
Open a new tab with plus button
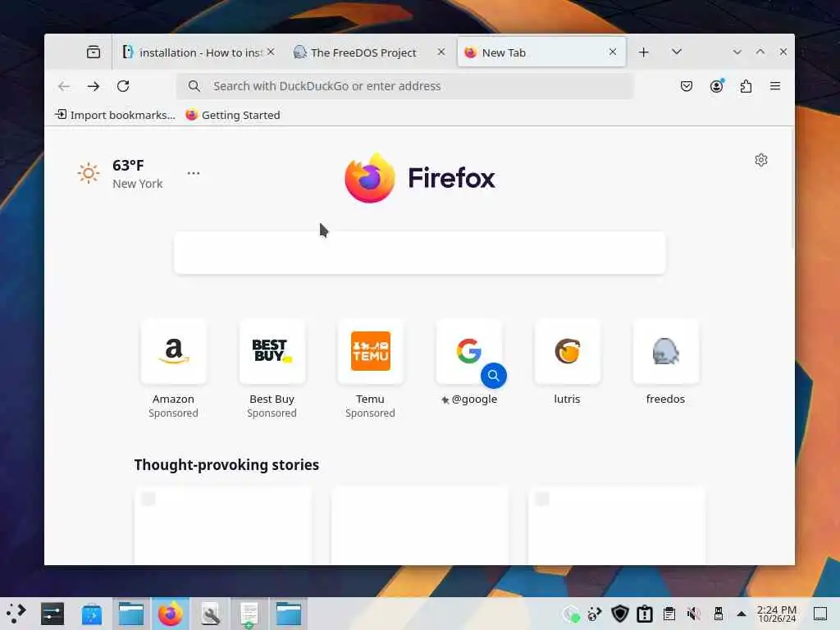point(644,52)
